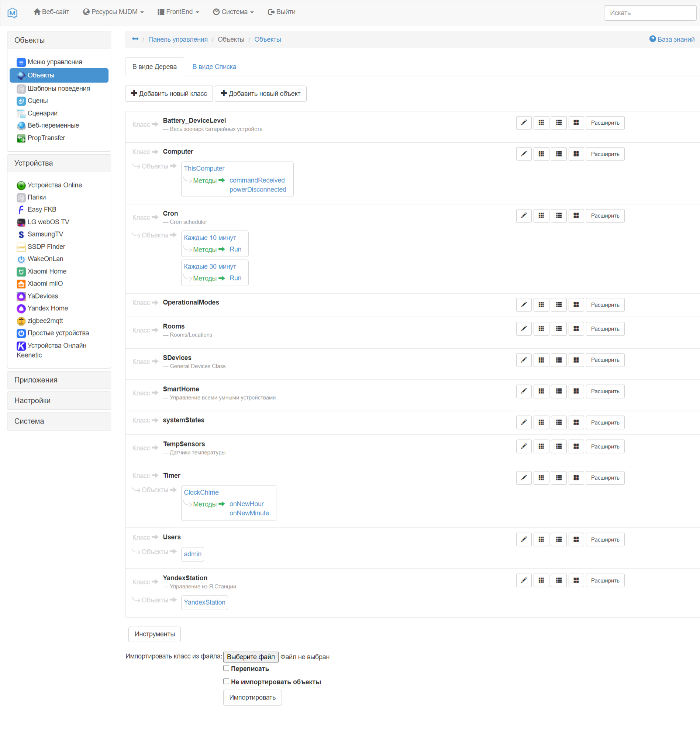Click the large tiles icon for Rooms class
This screenshot has width=700, height=729.
tap(576, 329)
